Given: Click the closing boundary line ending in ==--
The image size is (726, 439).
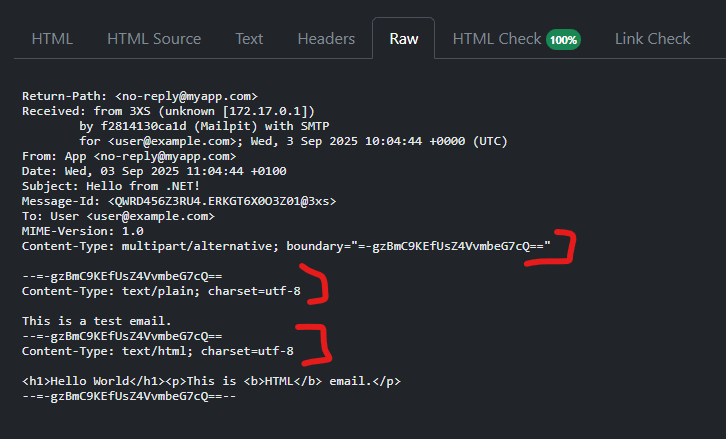Looking at the screenshot, I should coord(129,396).
